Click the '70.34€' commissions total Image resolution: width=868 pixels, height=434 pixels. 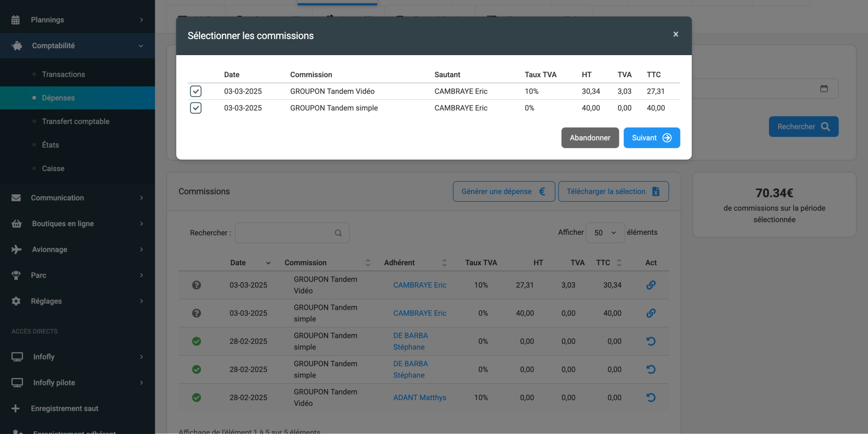(x=774, y=193)
